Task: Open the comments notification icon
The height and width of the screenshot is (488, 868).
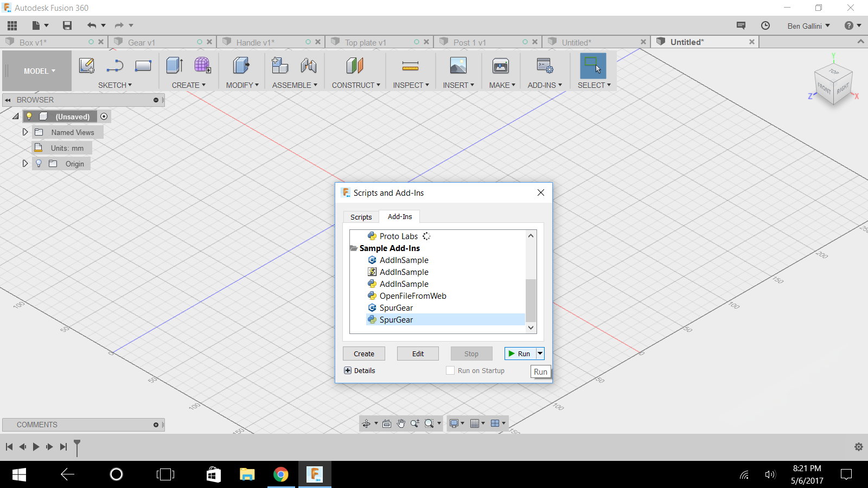Action: (741, 25)
